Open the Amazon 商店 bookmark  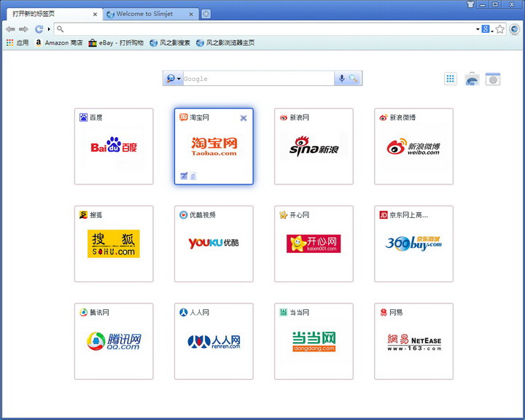point(58,43)
